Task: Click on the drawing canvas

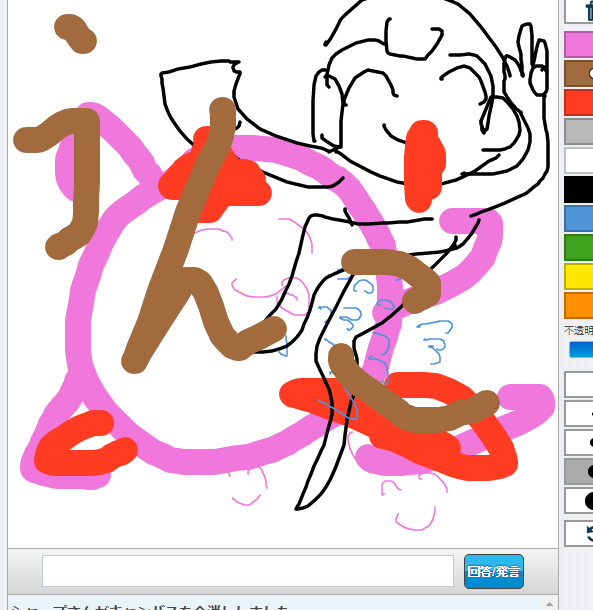Action: [283, 273]
